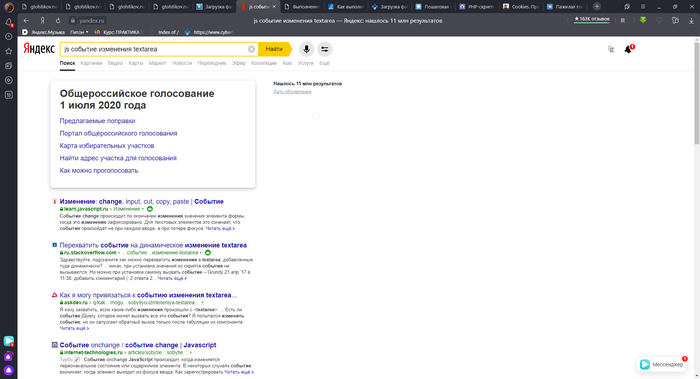Click inside the Yandex search input field
This screenshot has height=379, width=700.
click(154, 49)
